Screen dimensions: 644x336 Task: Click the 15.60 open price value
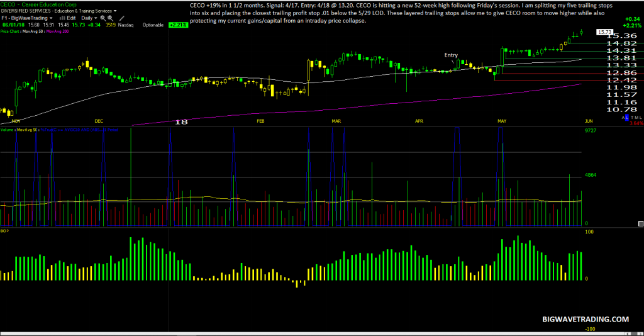[x=34, y=25]
